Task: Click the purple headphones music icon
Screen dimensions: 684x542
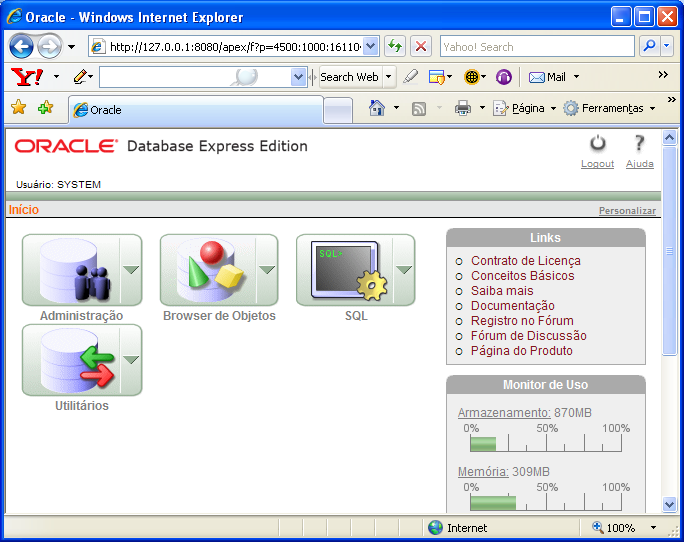Action: (x=504, y=77)
